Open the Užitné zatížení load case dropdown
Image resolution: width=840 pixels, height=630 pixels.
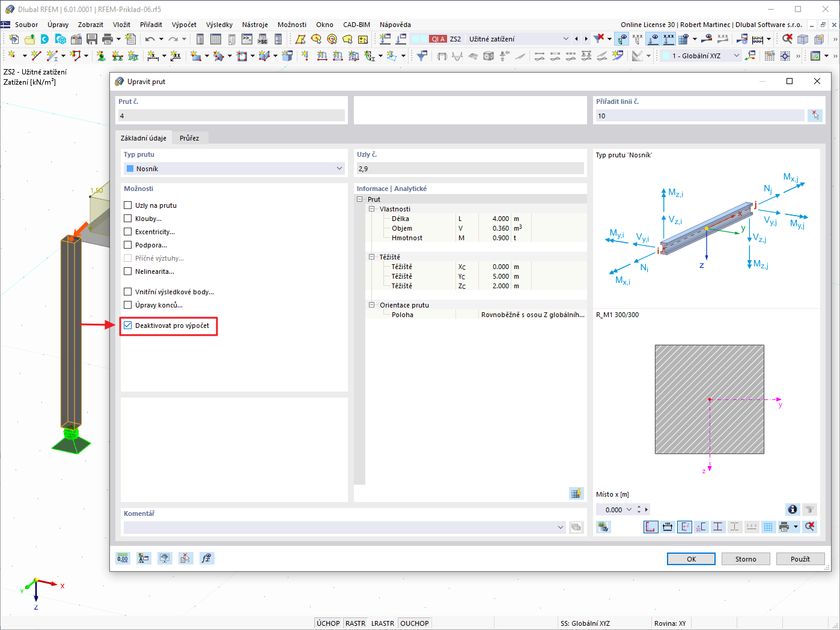coord(565,38)
